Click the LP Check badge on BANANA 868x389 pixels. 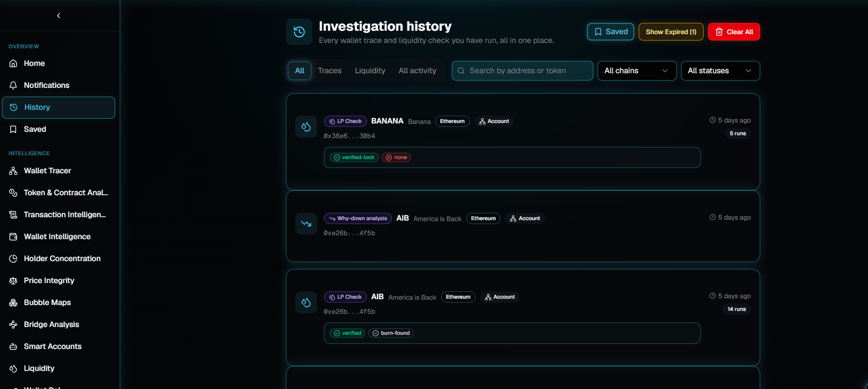click(x=345, y=121)
